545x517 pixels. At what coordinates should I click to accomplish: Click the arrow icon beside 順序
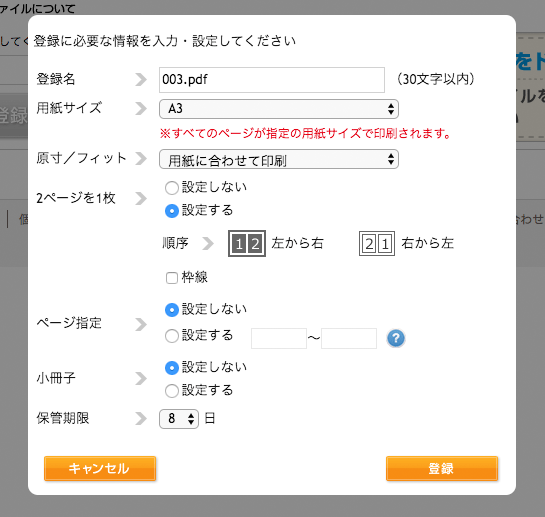208,243
